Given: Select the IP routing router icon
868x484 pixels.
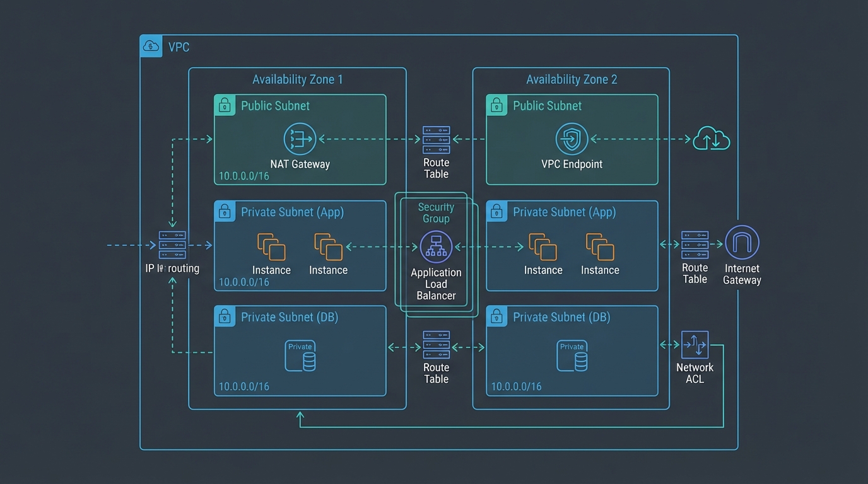Looking at the screenshot, I should [172, 245].
